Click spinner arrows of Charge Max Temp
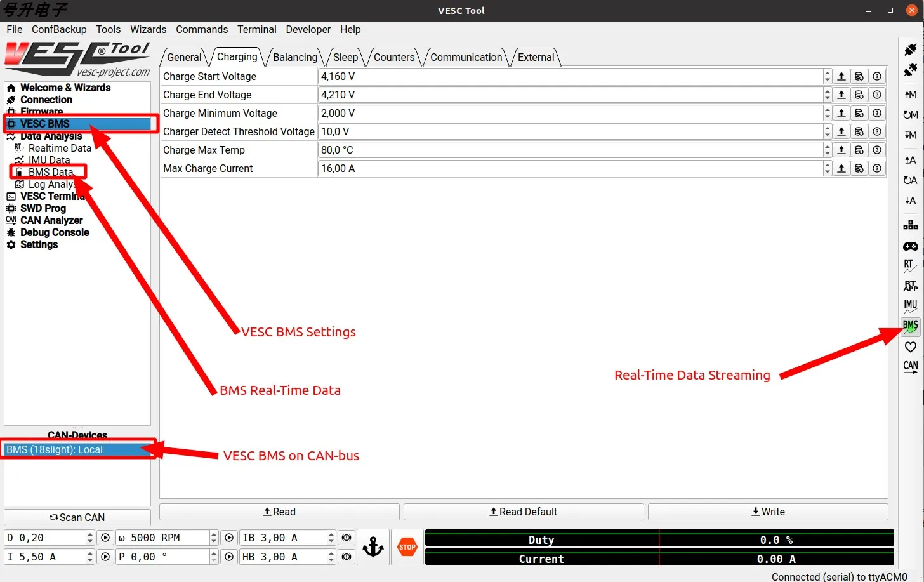Viewport: 924px width, 582px height. 828,150
